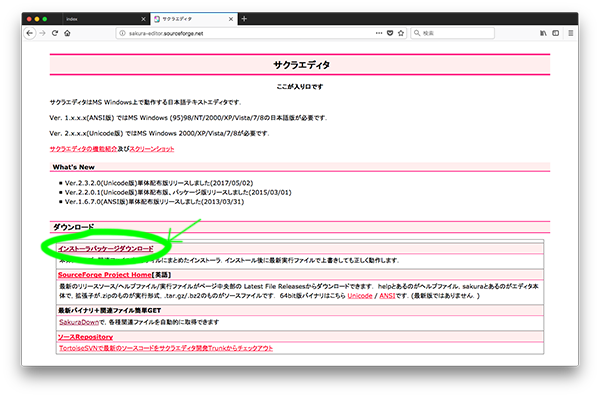Open the page actions three-dot menu
The height and width of the screenshot is (397, 600).
point(379,33)
